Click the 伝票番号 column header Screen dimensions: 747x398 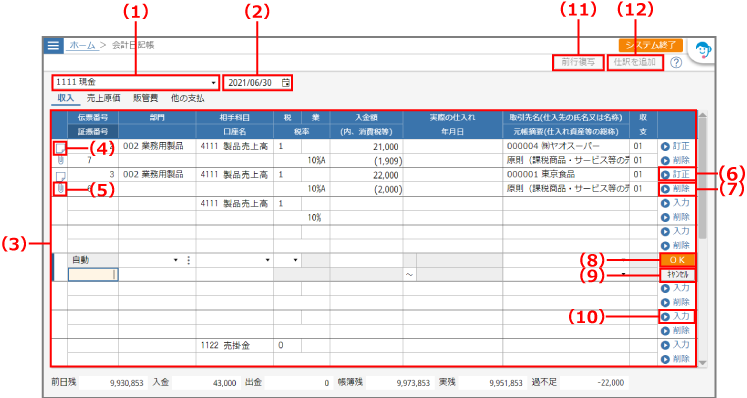[93, 117]
